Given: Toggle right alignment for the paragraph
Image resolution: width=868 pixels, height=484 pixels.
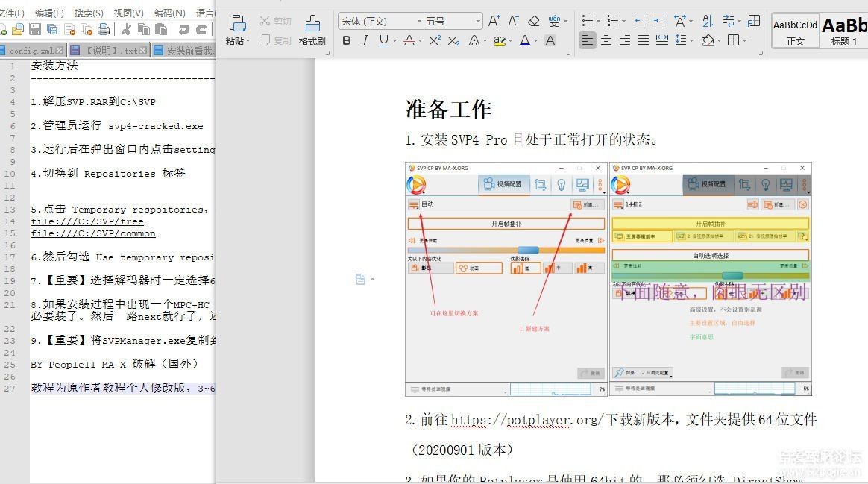Looking at the screenshot, I should coord(624,40).
